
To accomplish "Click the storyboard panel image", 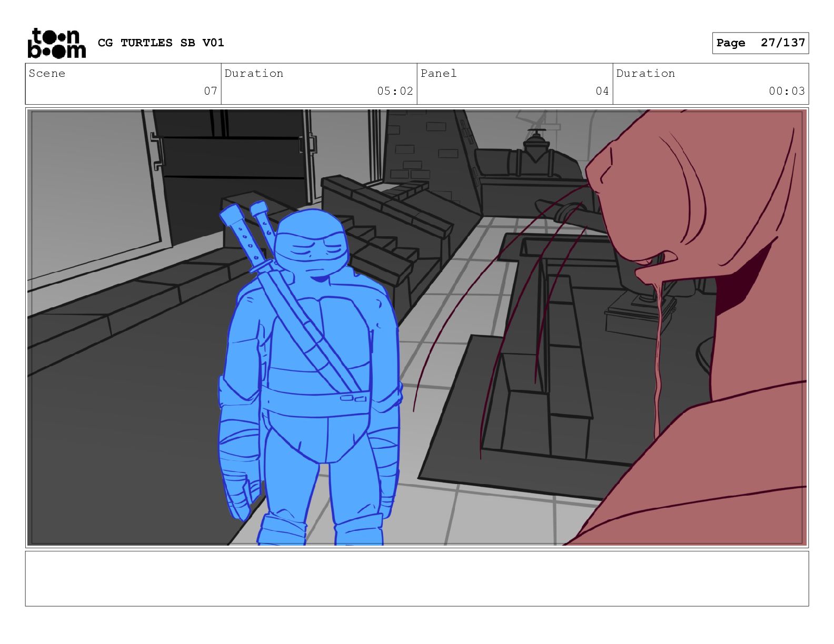I will point(417,328).
